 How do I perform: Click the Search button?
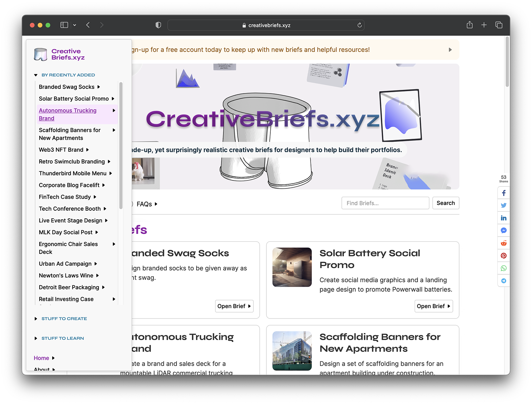point(446,203)
